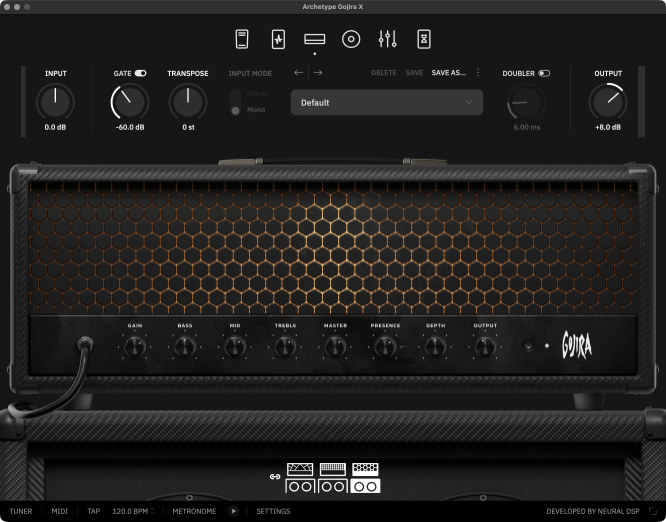This screenshot has width=666, height=522.
Task: Click the amp Mid knob
Action: 235,347
